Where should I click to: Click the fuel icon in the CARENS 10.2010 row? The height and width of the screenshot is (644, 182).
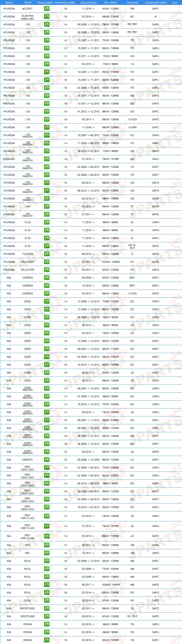47,286
